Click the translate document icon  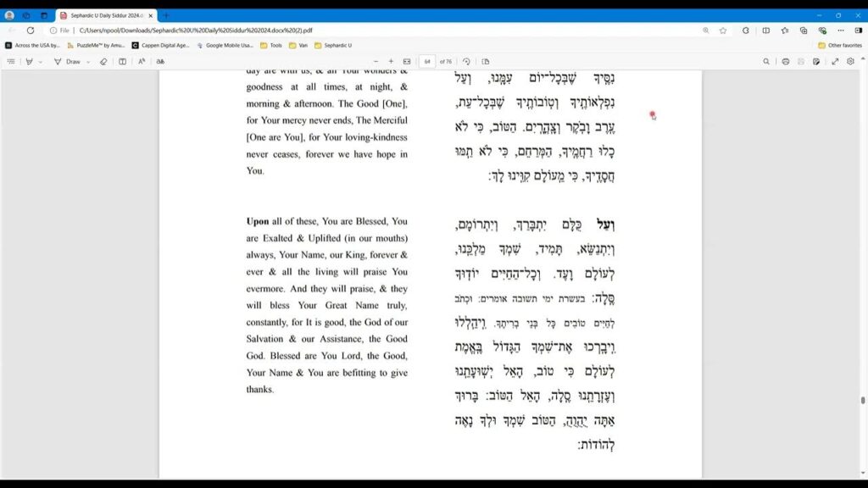[160, 61]
